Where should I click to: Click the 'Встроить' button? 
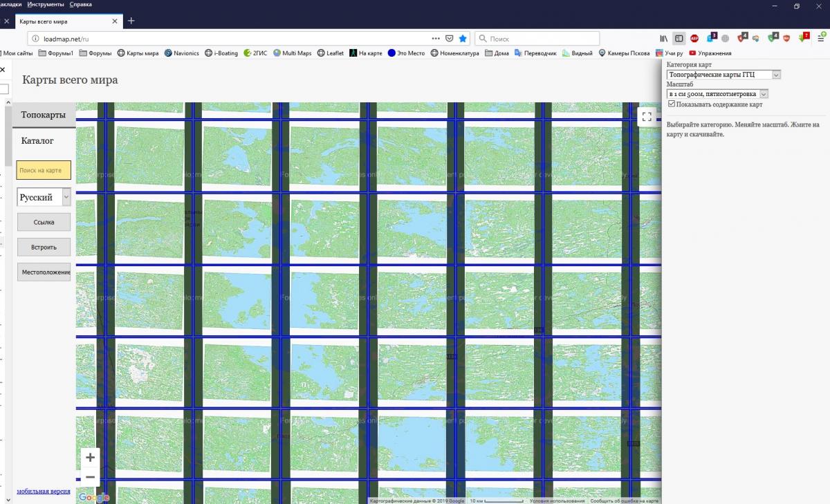tap(44, 247)
